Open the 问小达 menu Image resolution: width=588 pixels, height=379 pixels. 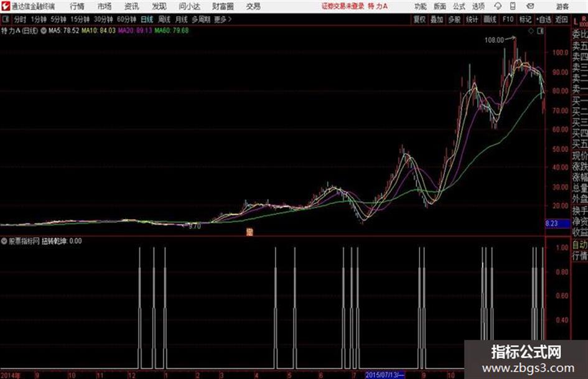(189, 6)
